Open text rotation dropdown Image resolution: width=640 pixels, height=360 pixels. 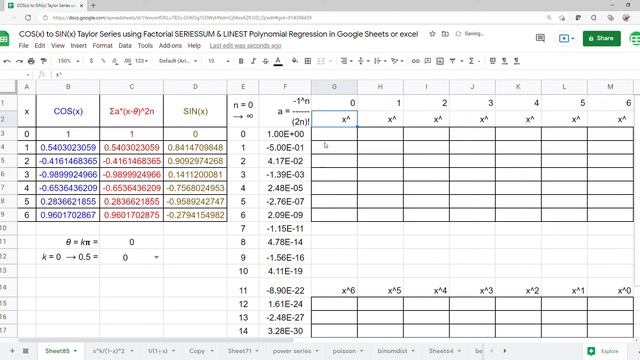coord(396,61)
